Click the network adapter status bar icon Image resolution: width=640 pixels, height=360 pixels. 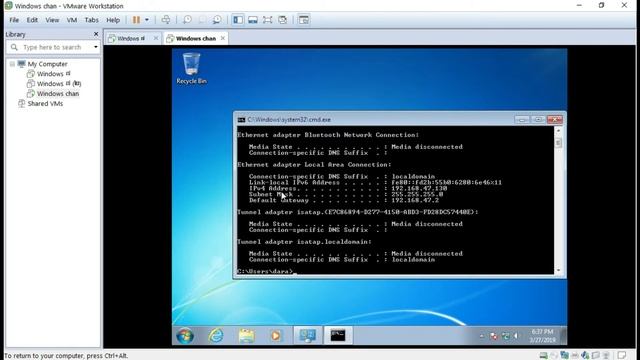[564, 355]
